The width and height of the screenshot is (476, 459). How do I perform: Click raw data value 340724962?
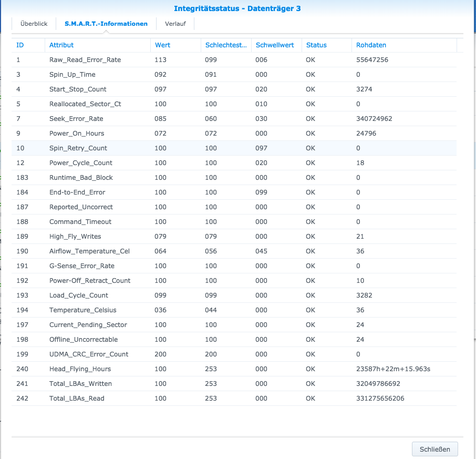[374, 119]
